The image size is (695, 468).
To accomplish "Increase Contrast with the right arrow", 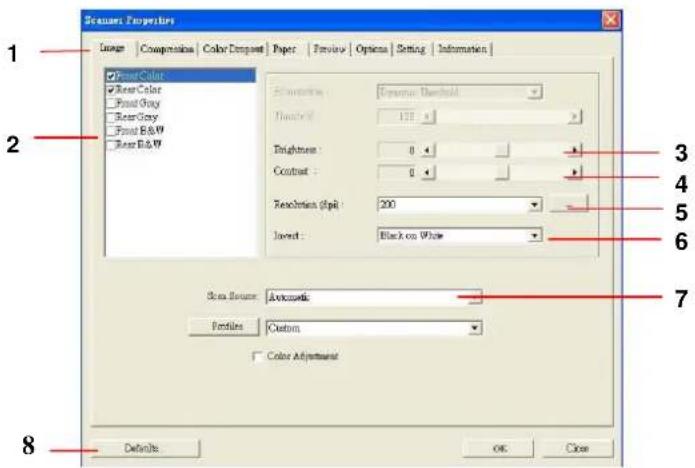I will click(574, 172).
